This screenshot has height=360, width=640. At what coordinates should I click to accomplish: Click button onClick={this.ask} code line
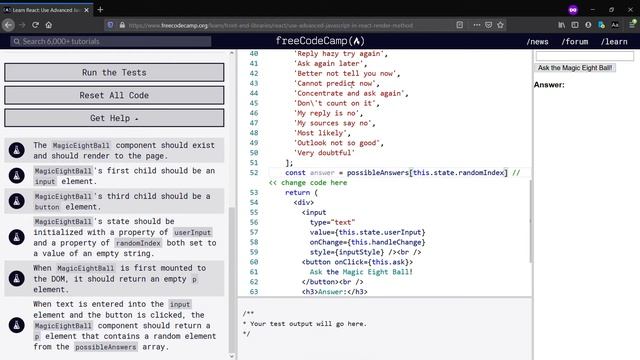(x=358, y=262)
